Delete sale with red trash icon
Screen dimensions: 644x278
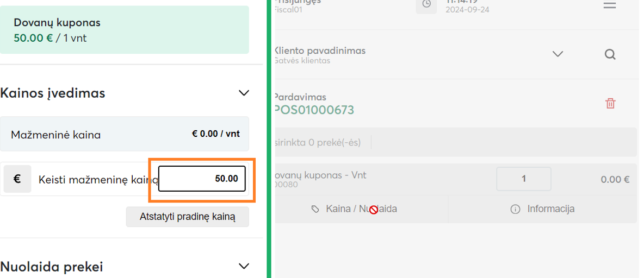pyautogui.click(x=610, y=103)
